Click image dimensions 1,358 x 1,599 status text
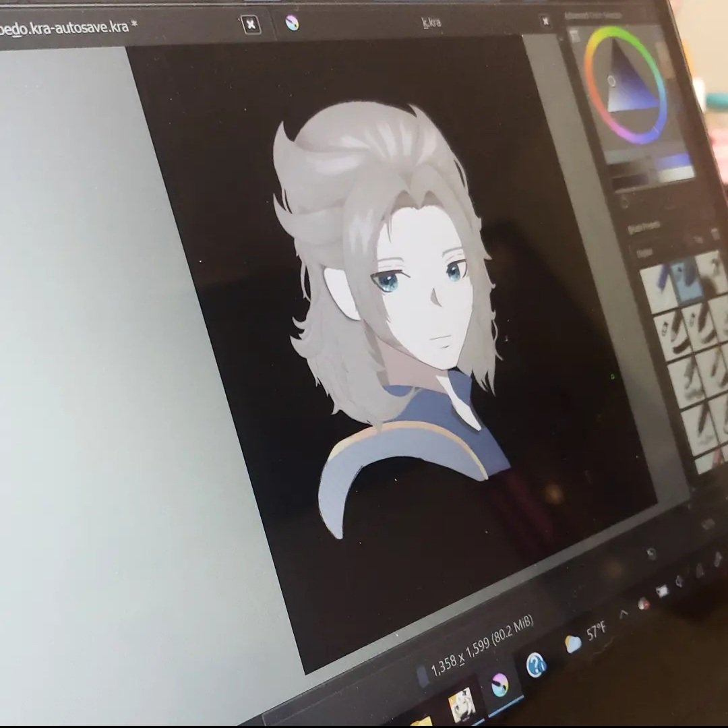 coord(482,646)
